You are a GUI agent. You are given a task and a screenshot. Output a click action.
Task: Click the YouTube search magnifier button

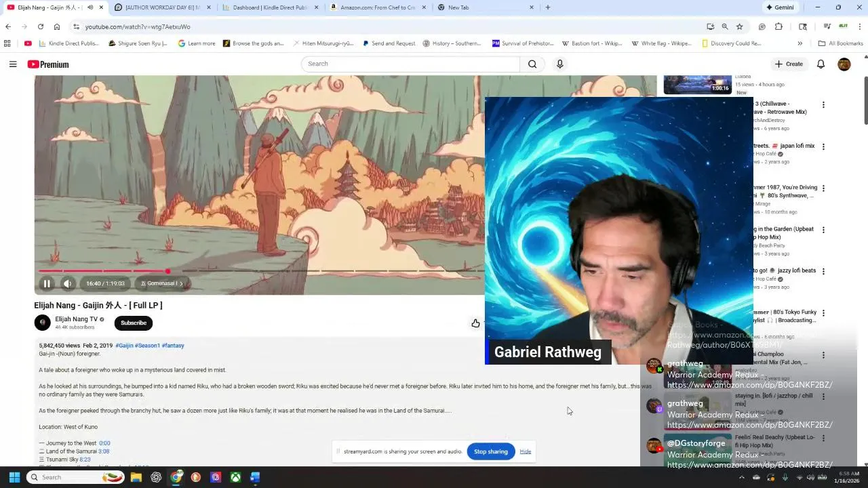(x=532, y=64)
